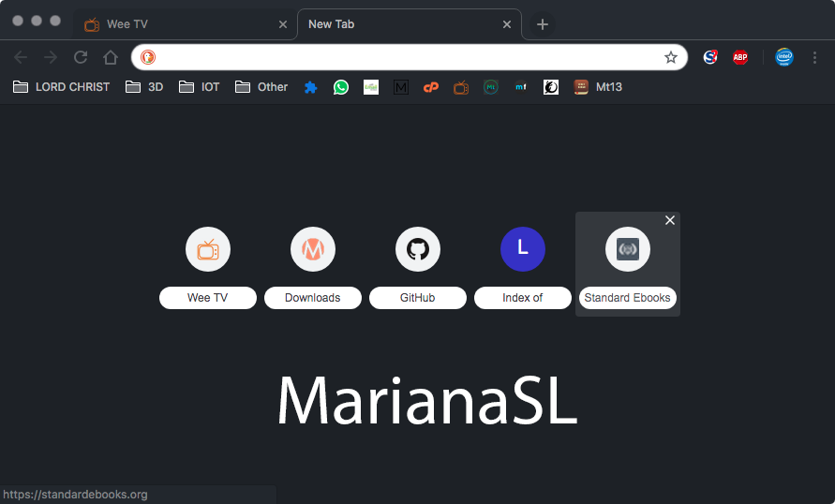Open orange TV bookmark in bookmarks bar
Screen dimensions: 835x504
click(x=461, y=87)
